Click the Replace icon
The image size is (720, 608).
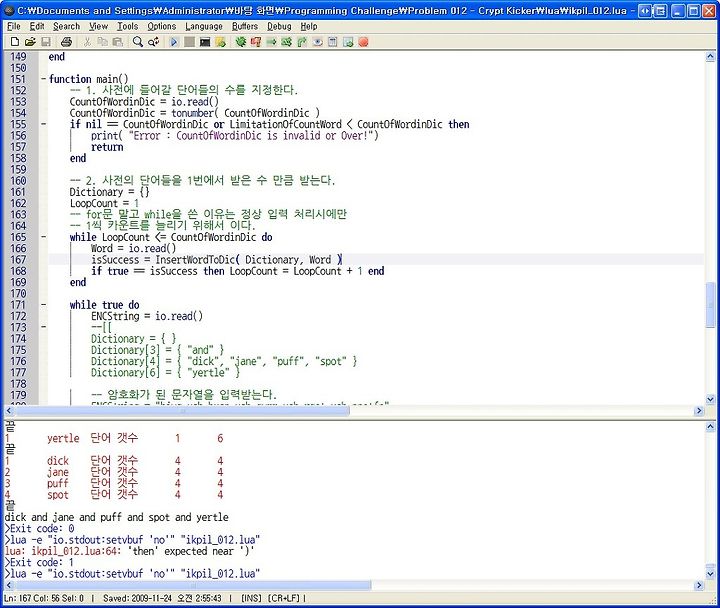pos(153,42)
